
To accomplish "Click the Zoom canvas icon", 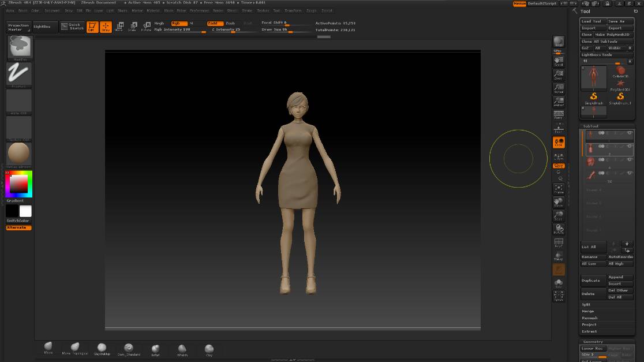I will (x=559, y=74).
